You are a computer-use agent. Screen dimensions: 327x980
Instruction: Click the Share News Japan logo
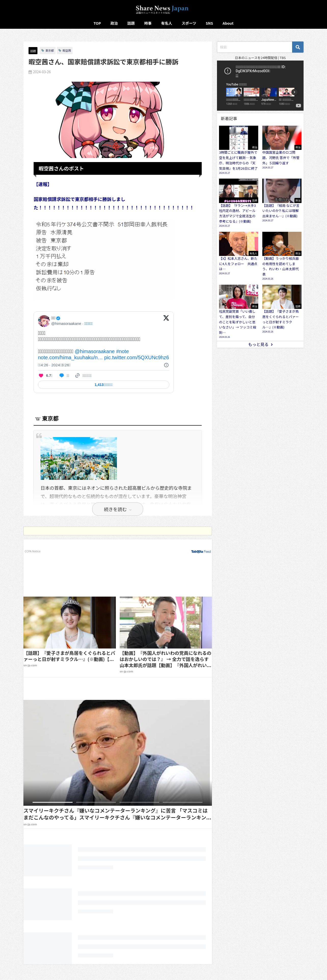(x=162, y=9)
